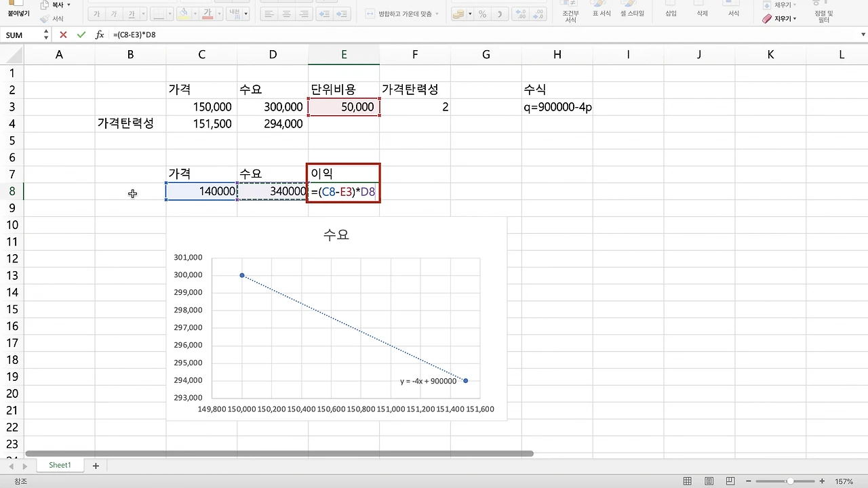This screenshot has height=488, width=868.
Task: Click the formula bar text =(C8-E3)*D8
Action: click(x=134, y=35)
